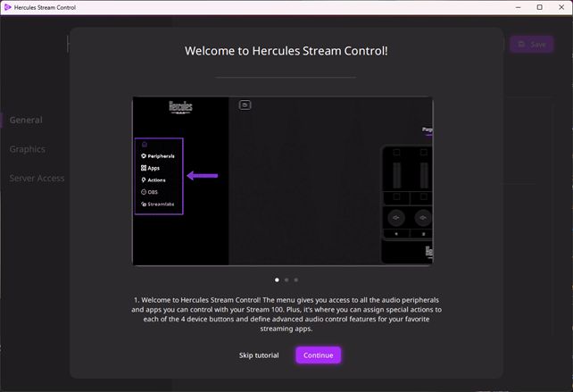This screenshot has height=392, width=573.
Task: Click the Hercules Stream Control app icon
Action: (7, 7)
